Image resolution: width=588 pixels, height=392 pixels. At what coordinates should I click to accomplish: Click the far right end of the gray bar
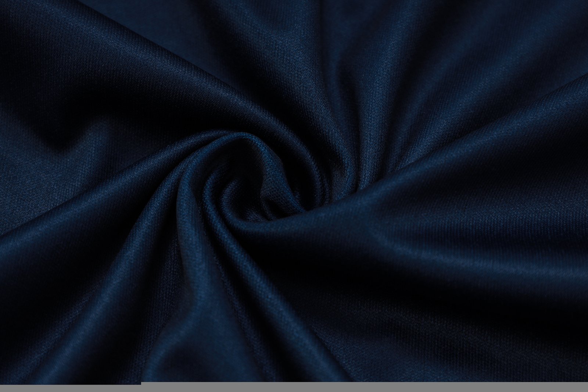584,388
